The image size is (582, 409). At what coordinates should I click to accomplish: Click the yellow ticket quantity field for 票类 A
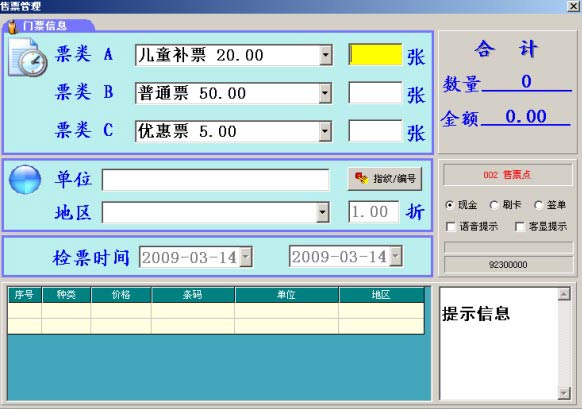[x=375, y=55]
